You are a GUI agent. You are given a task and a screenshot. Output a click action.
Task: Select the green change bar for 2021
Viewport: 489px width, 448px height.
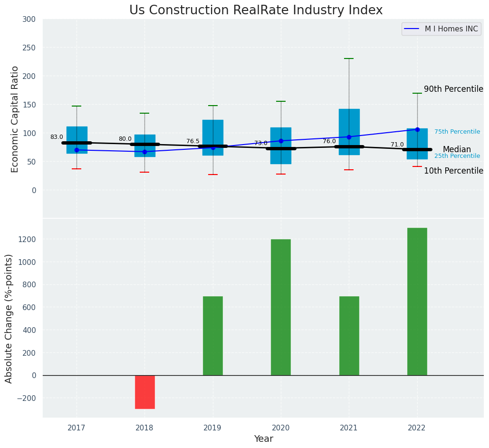coord(349,336)
